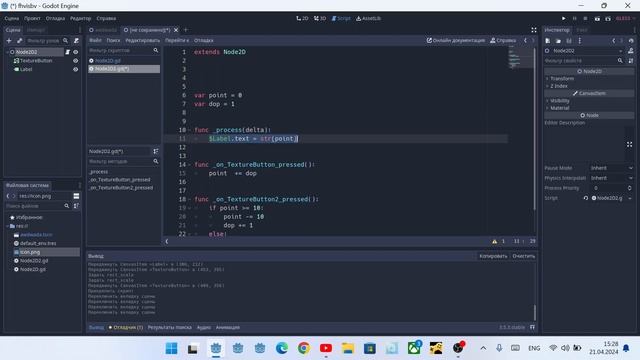The height and width of the screenshot is (360, 640).
Task: Open the Сцена menu
Action: (11, 18)
